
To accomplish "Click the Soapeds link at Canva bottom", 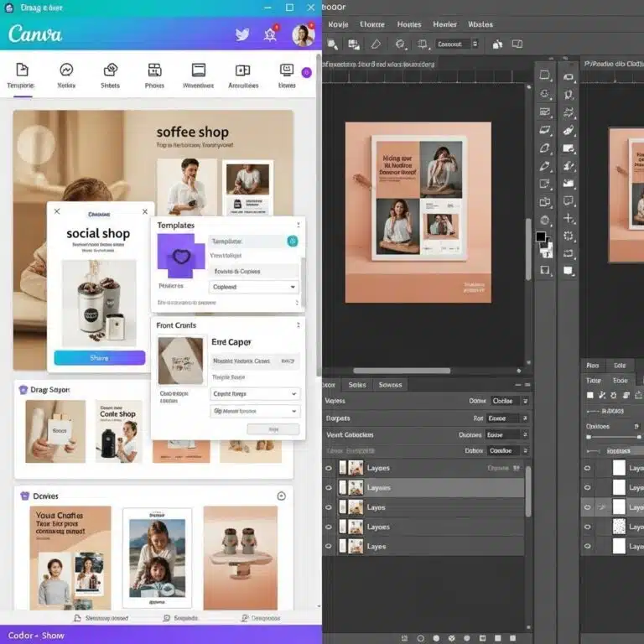I will 181,618.
